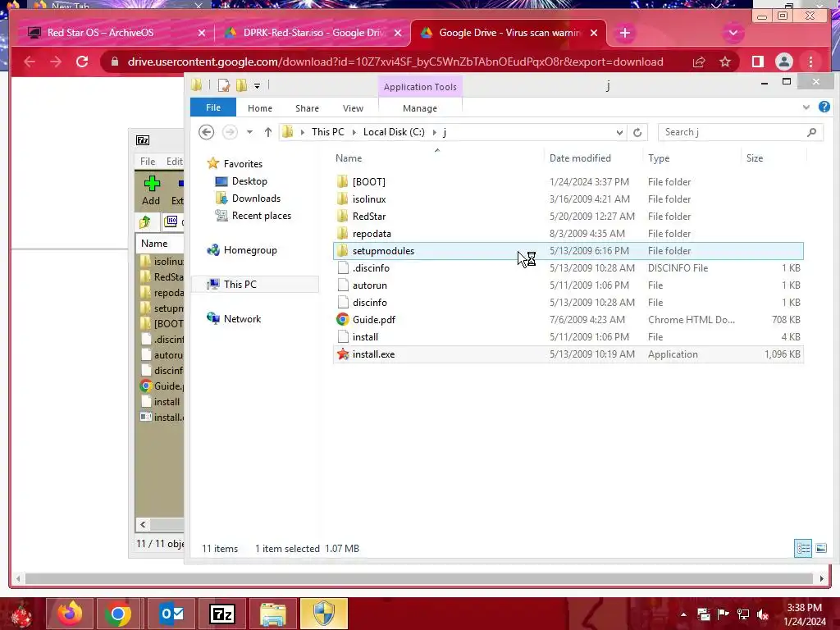The width and height of the screenshot is (840, 630).
Task: Open the Customize Quick Access Toolbar dropdown
Action: [x=257, y=85]
